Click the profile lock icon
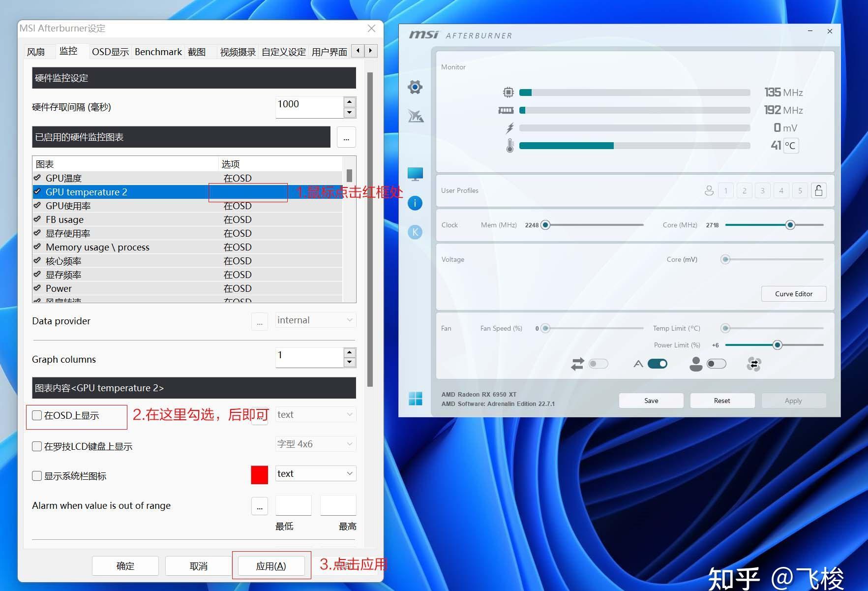This screenshot has height=591, width=868. [x=819, y=190]
